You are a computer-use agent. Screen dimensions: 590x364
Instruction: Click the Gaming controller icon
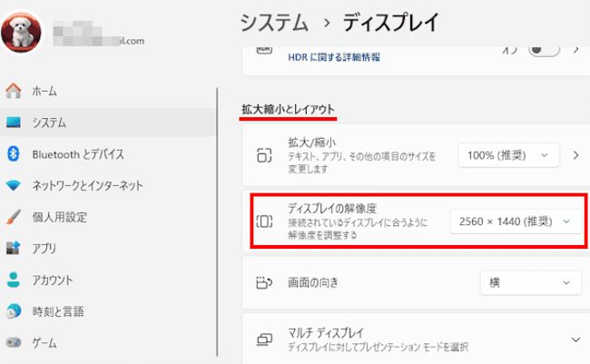pyautogui.click(x=14, y=342)
